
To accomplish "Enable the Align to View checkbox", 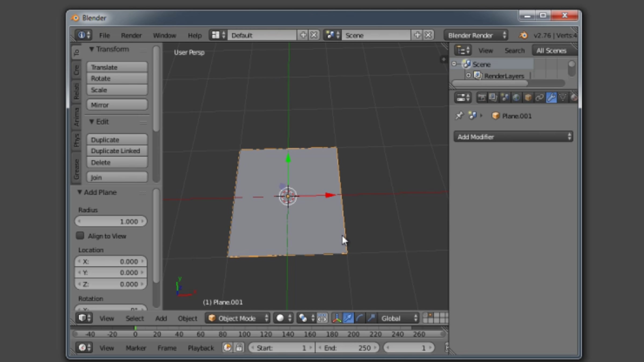I will pos(80,236).
